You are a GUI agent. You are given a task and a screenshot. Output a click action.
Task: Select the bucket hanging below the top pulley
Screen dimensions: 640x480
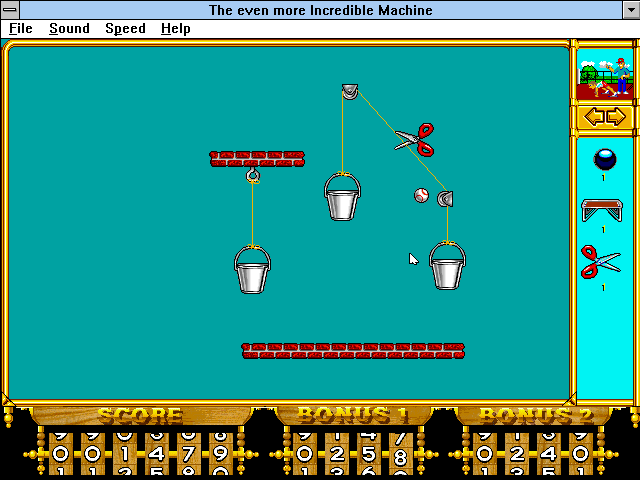coord(342,196)
